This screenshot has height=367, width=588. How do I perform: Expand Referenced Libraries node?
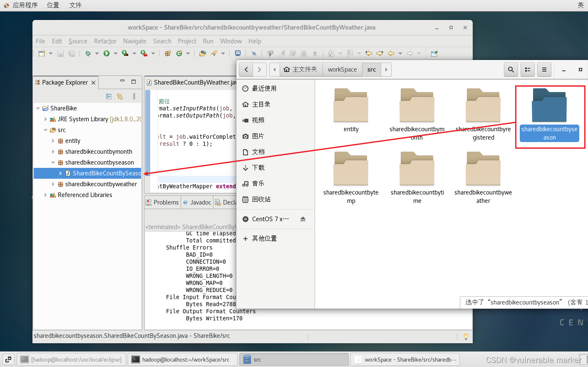coord(46,195)
